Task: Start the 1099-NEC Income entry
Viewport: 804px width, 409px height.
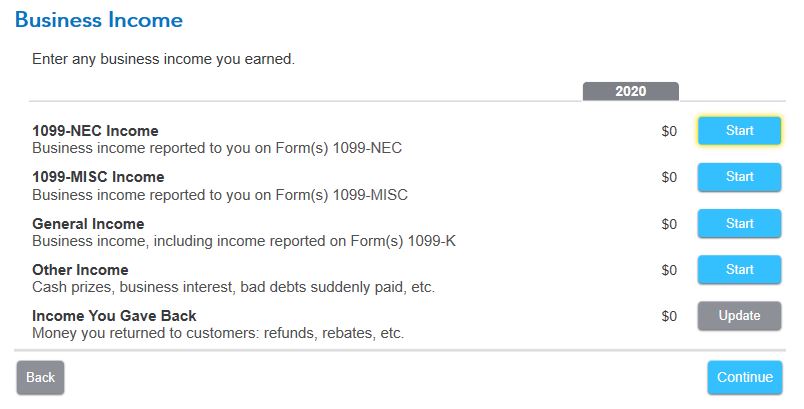Action: 739,131
